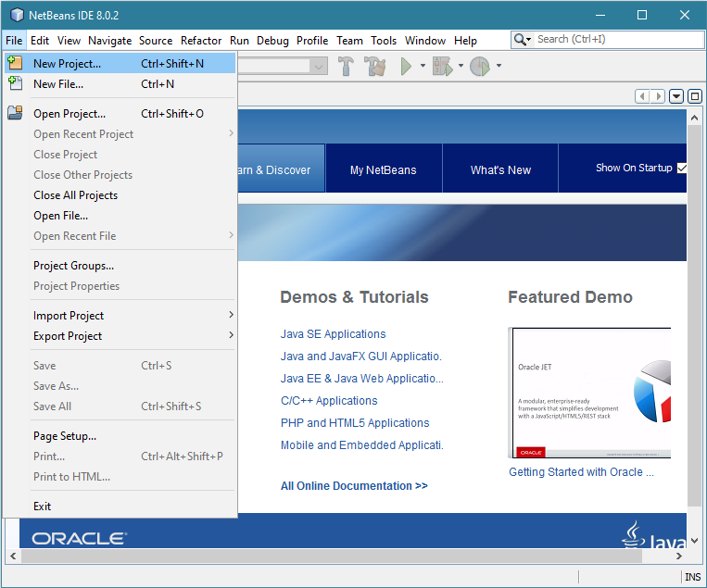Open the Navigate menu
This screenshot has width=707, height=588.
pyautogui.click(x=110, y=41)
